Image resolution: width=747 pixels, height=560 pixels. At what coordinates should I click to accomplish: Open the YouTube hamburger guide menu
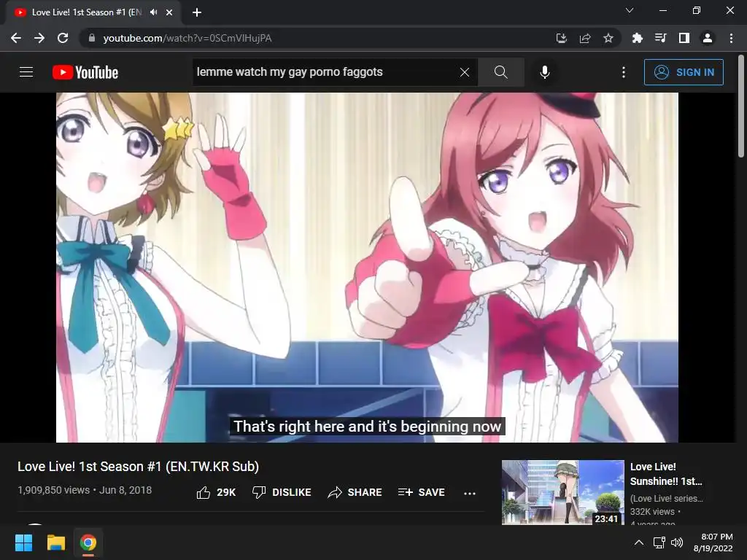point(26,72)
